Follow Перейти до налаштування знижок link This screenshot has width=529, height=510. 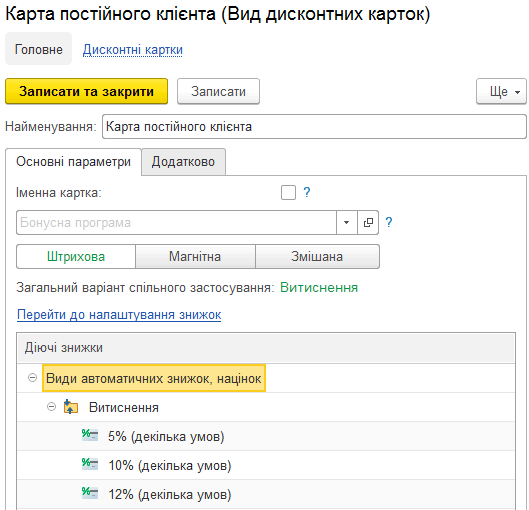click(119, 314)
